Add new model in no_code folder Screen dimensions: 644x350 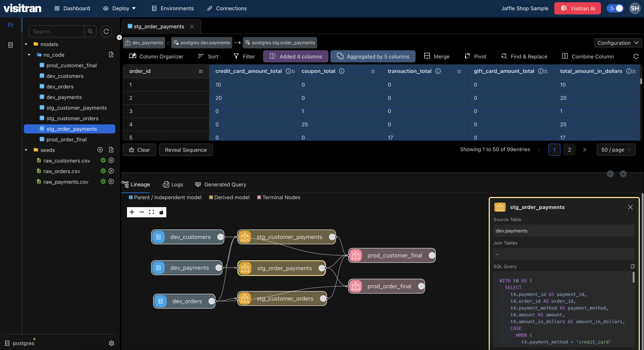click(111, 54)
